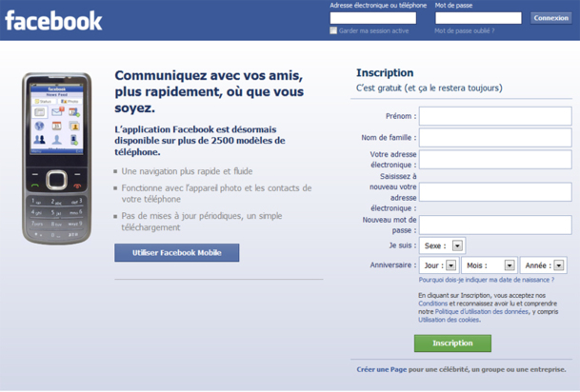
Task: Open the 'Mot de passe oublié ?' link
Action: pyautogui.click(x=464, y=30)
